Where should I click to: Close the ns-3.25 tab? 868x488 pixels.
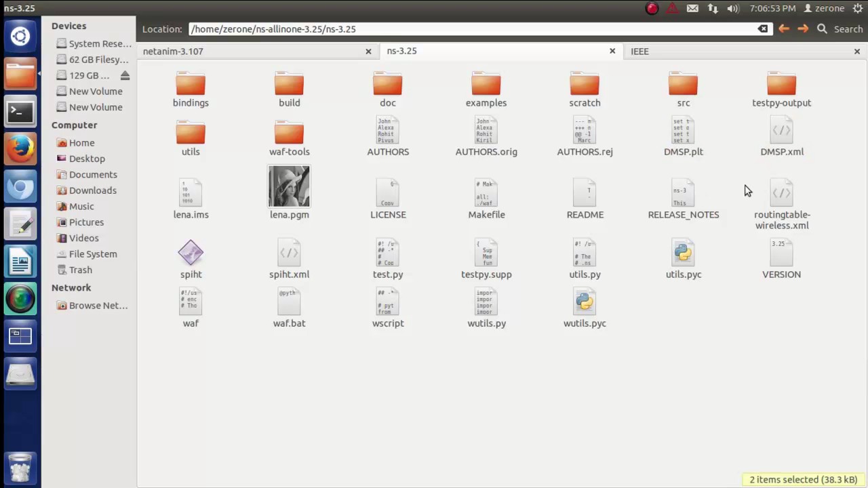pyautogui.click(x=612, y=51)
